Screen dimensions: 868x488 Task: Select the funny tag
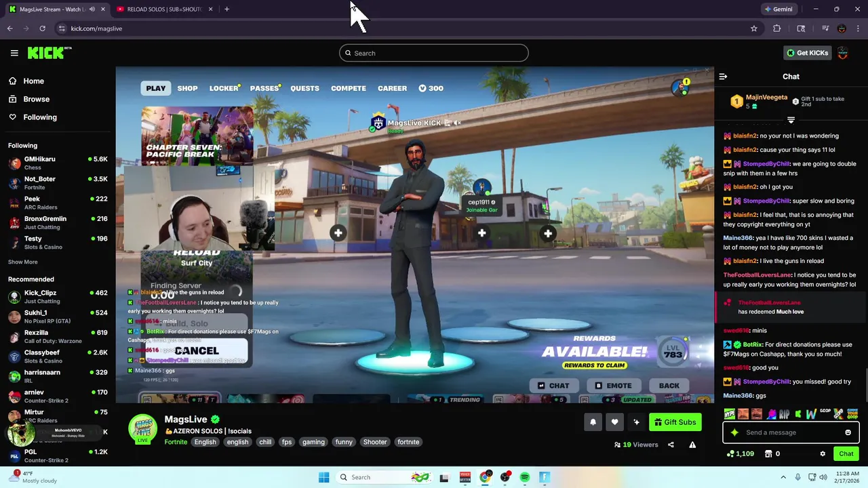(344, 442)
